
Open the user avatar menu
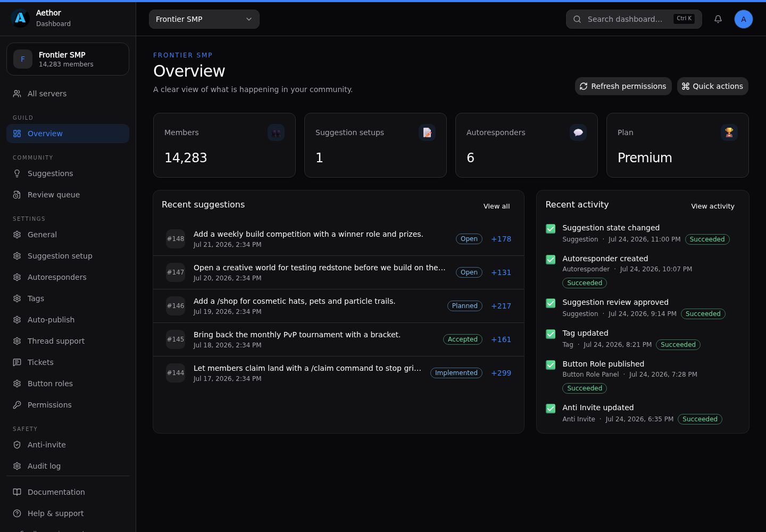coord(744,19)
